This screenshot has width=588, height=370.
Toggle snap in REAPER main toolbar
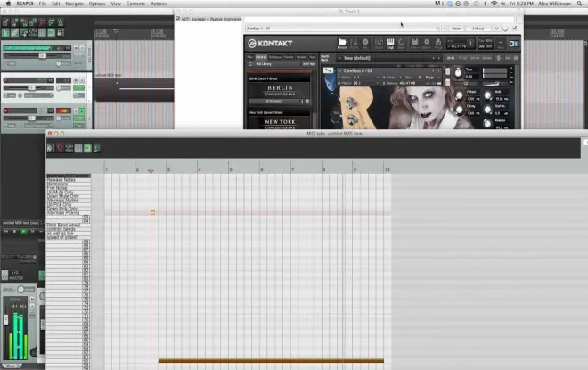tap(52, 33)
